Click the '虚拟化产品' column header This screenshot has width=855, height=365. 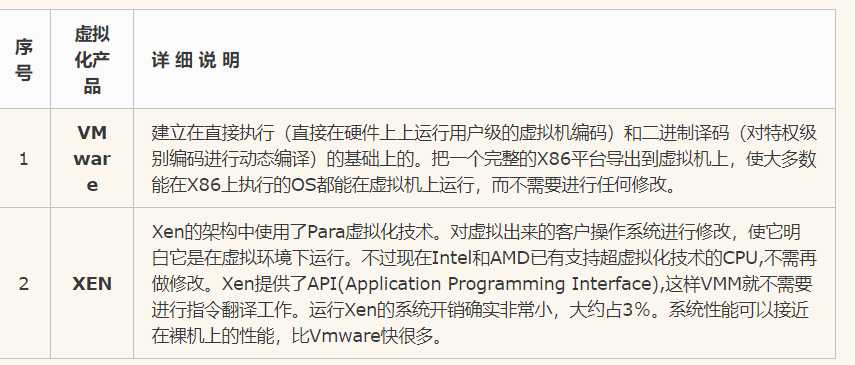(92, 59)
